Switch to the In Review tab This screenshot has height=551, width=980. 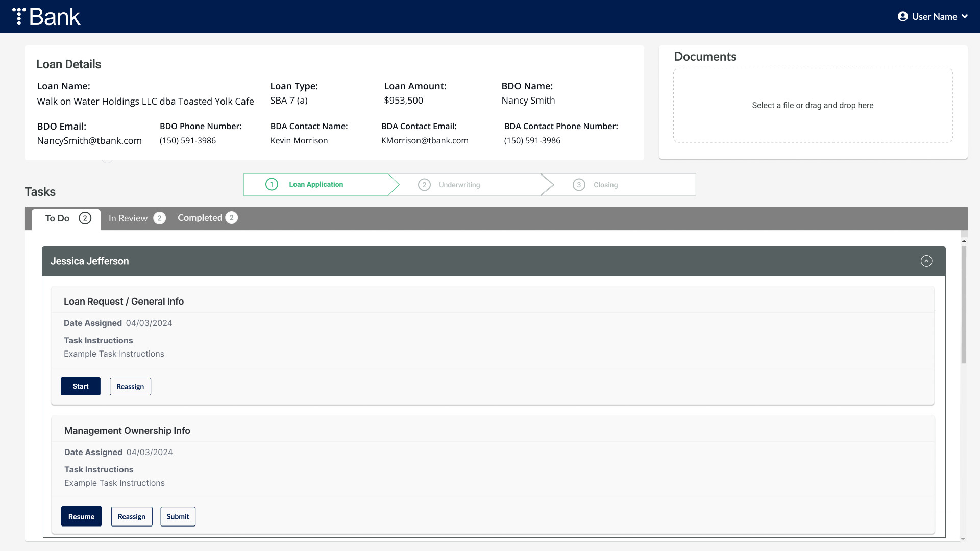[x=128, y=218]
